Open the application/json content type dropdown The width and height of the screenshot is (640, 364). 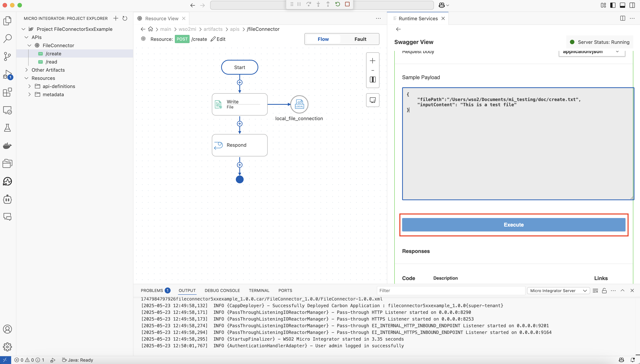592,52
